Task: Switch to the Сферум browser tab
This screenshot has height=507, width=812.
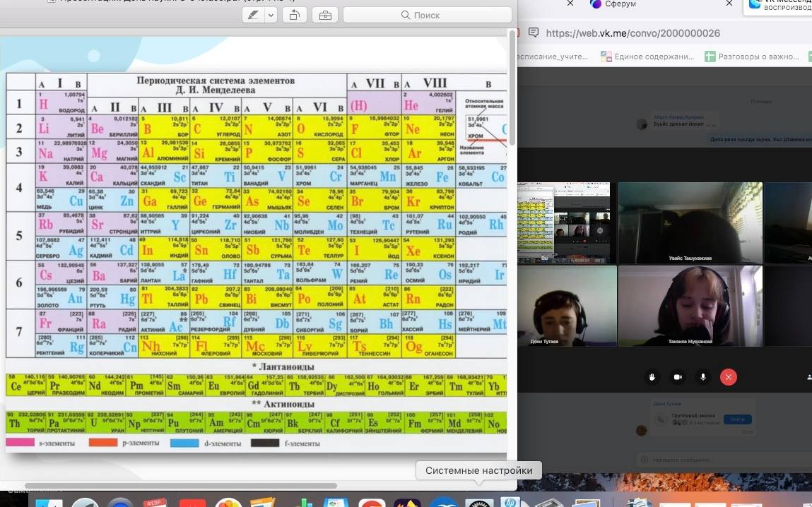Action: tap(622, 4)
